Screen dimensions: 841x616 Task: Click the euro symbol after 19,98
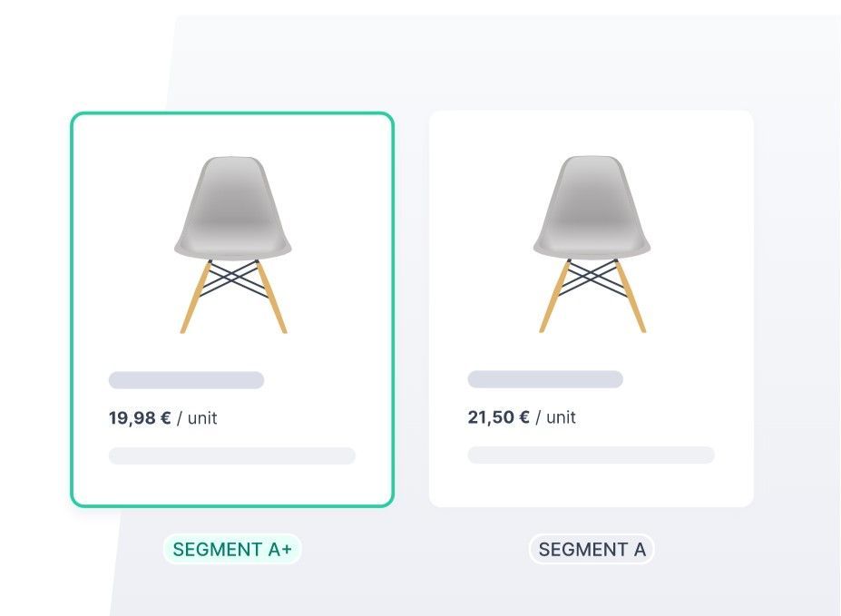coord(166,417)
